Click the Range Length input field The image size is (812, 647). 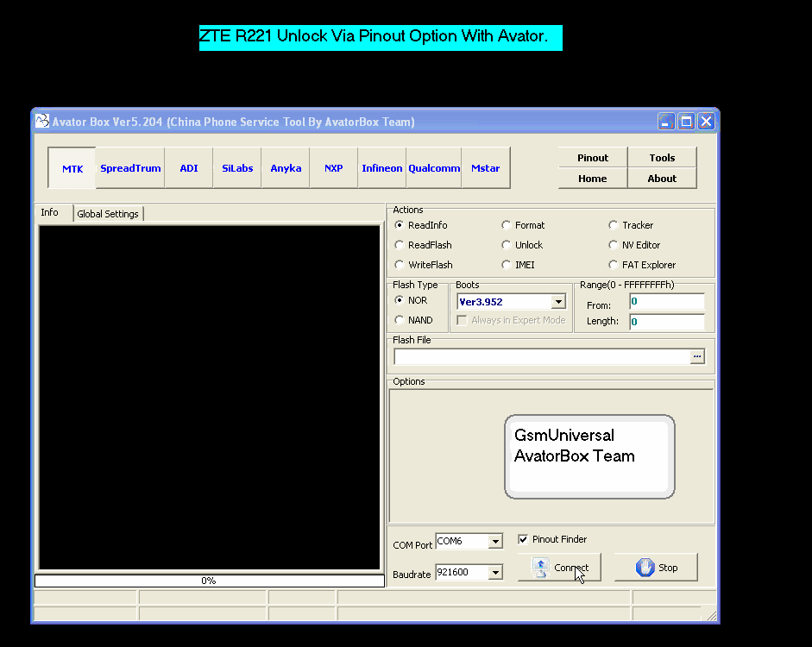coord(666,322)
